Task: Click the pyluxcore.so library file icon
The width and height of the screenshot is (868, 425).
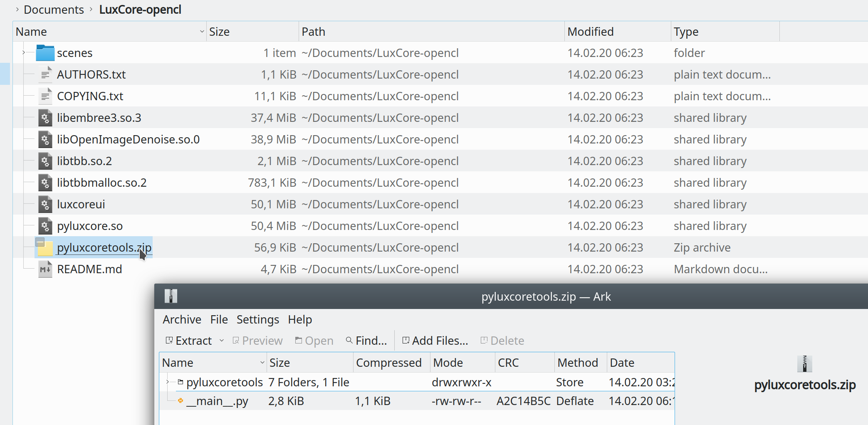Action: click(45, 226)
